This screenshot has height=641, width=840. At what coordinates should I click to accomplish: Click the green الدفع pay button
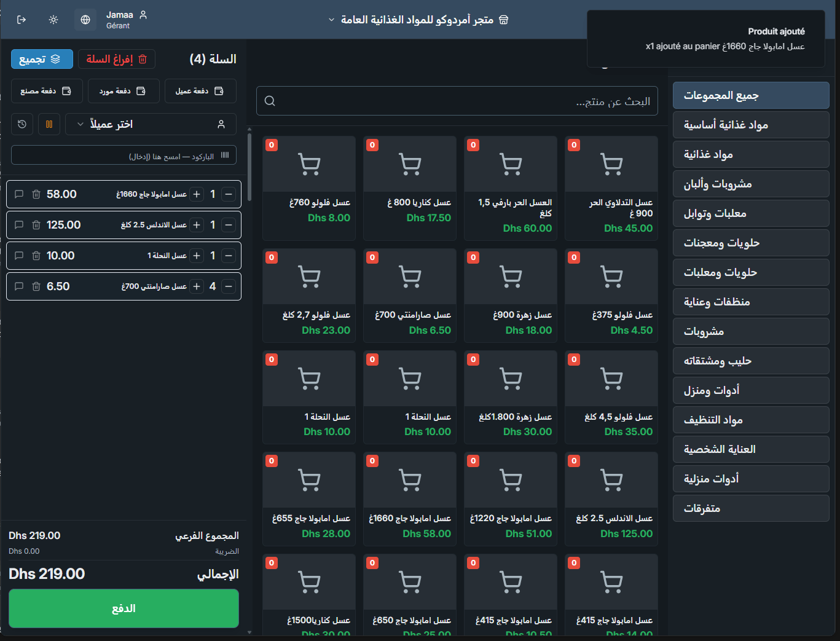pos(124,608)
